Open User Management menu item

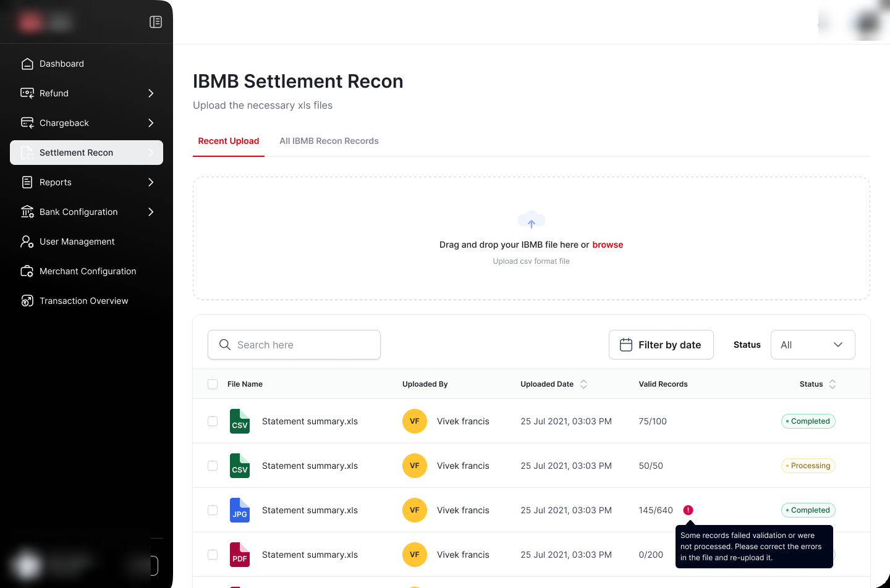click(x=87, y=241)
